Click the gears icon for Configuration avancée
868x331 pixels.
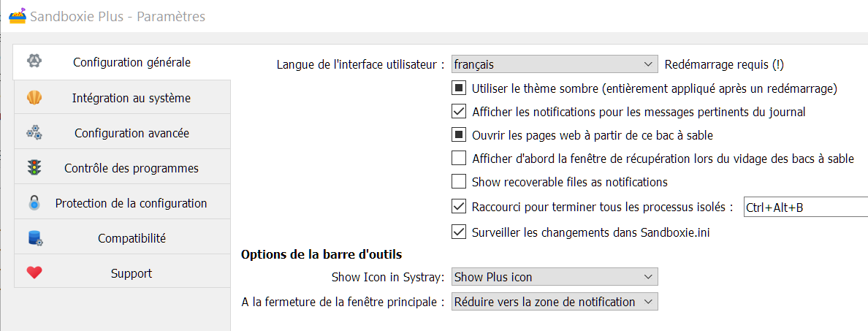pos(34,133)
